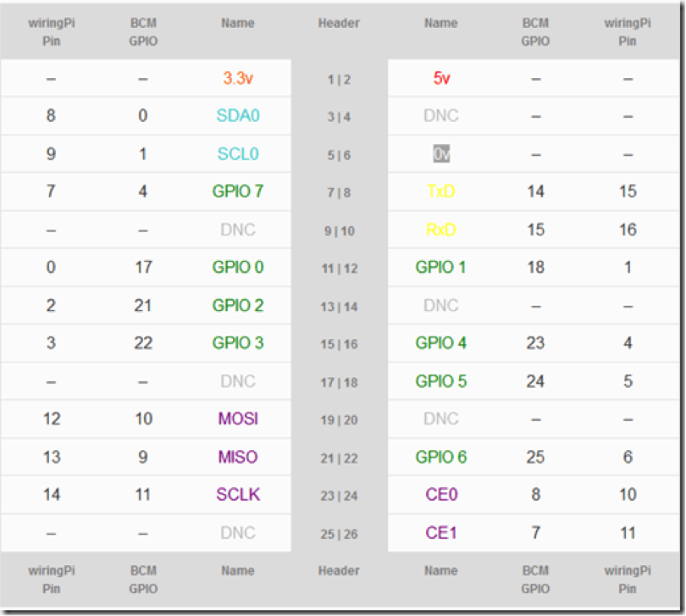686x616 pixels.
Task: Click the SCLK pin name
Action: [238, 495]
